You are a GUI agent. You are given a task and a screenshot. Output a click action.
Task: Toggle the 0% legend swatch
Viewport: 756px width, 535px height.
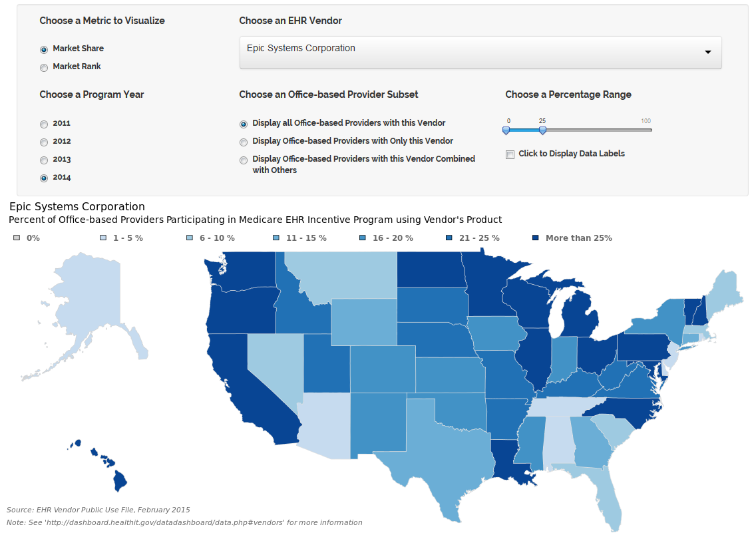coord(17,238)
